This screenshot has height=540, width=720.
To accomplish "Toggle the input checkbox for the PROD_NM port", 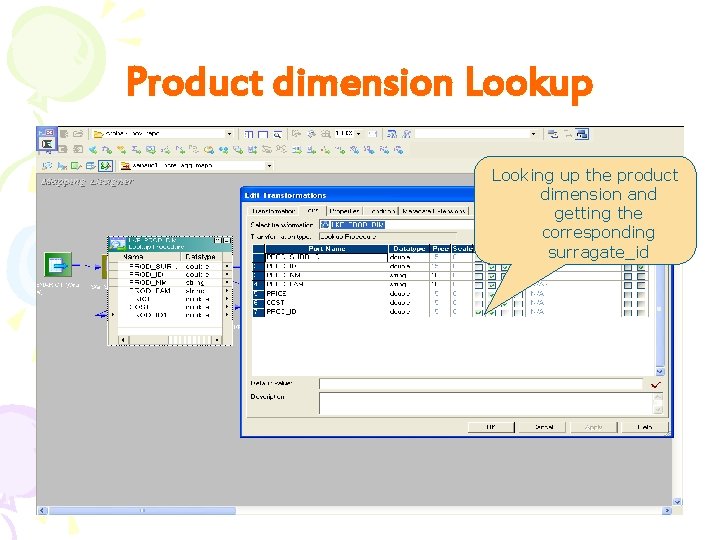I will click(x=478, y=276).
